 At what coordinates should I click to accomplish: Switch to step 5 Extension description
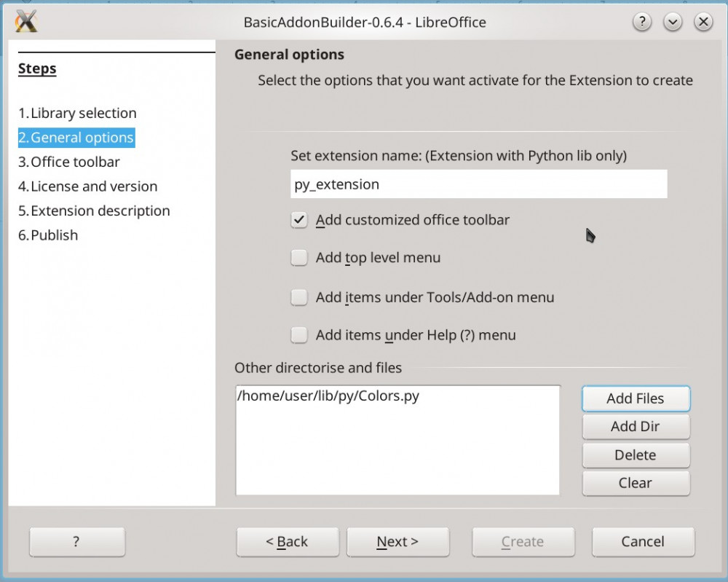coord(94,211)
